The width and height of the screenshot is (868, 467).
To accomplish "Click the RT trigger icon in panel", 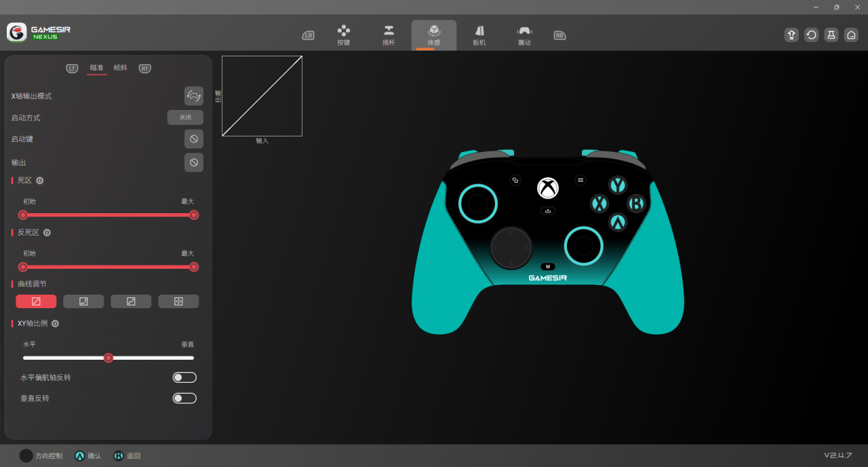I will [144, 69].
